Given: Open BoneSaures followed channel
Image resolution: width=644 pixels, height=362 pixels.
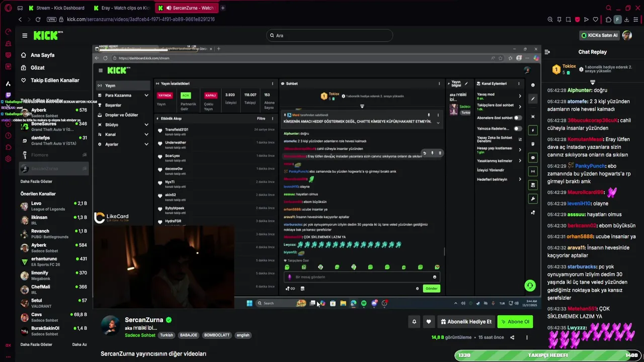Looking at the screenshot, I should (54, 126).
